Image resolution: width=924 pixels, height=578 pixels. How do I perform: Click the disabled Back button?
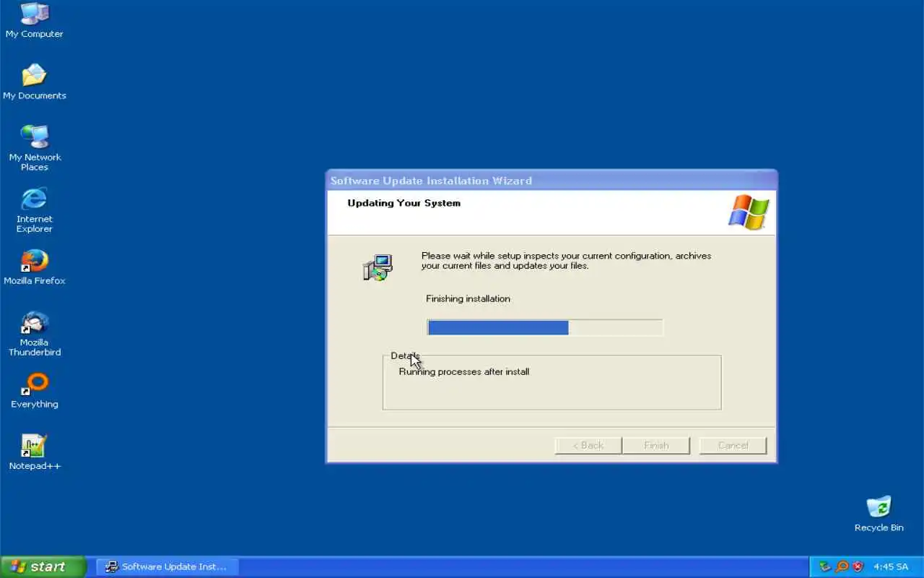[x=588, y=445]
